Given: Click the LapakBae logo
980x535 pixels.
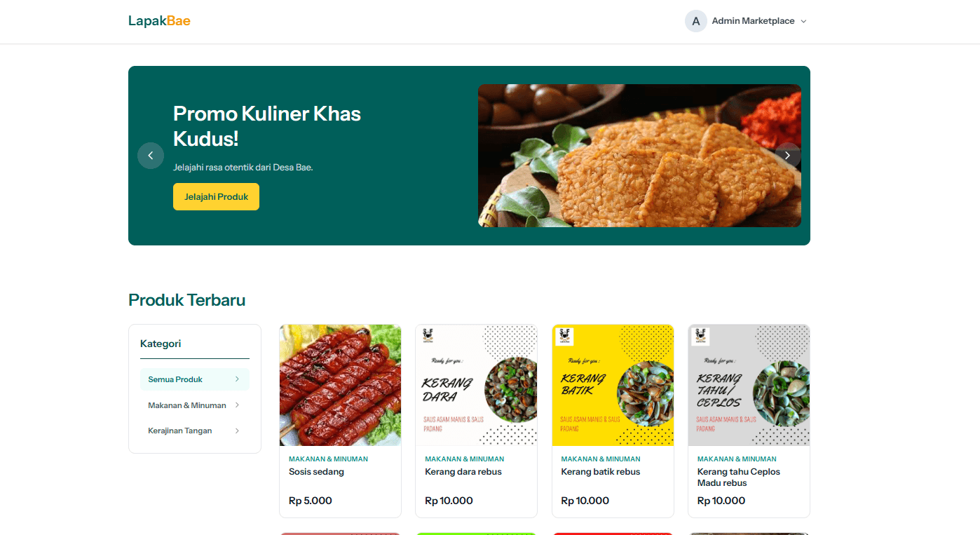Looking at the screenshot, I should coord(159,20).
